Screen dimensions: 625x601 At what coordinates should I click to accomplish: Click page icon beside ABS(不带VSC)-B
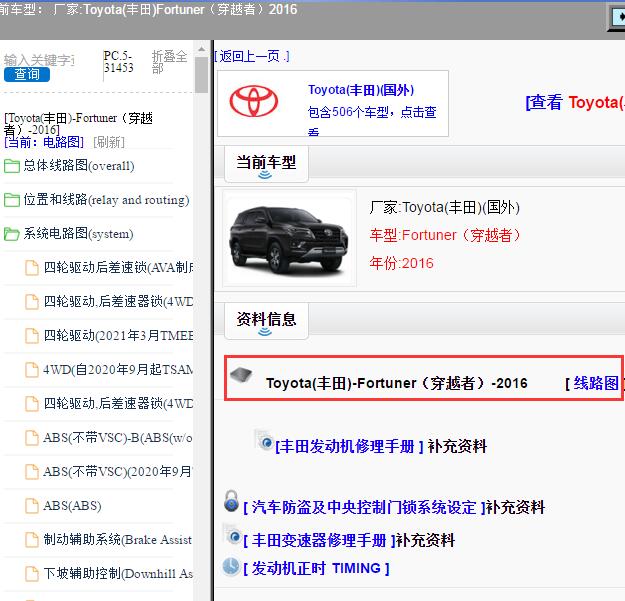[32, 438]
